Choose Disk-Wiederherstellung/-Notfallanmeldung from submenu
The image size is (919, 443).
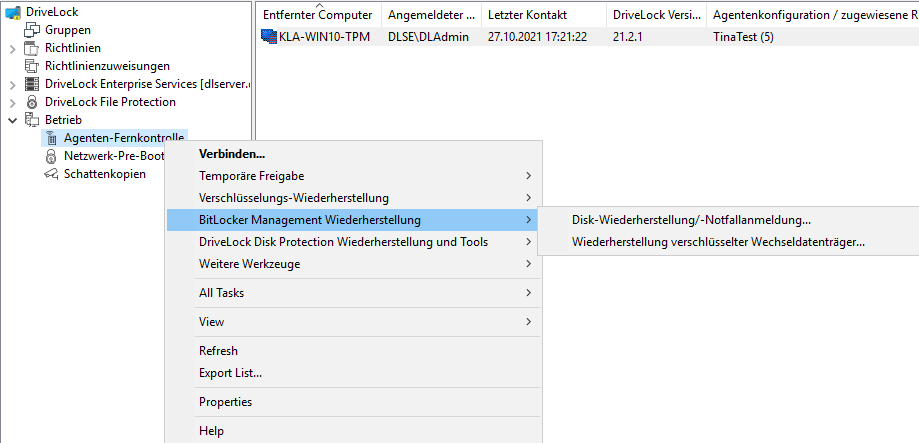coord(691,220)
